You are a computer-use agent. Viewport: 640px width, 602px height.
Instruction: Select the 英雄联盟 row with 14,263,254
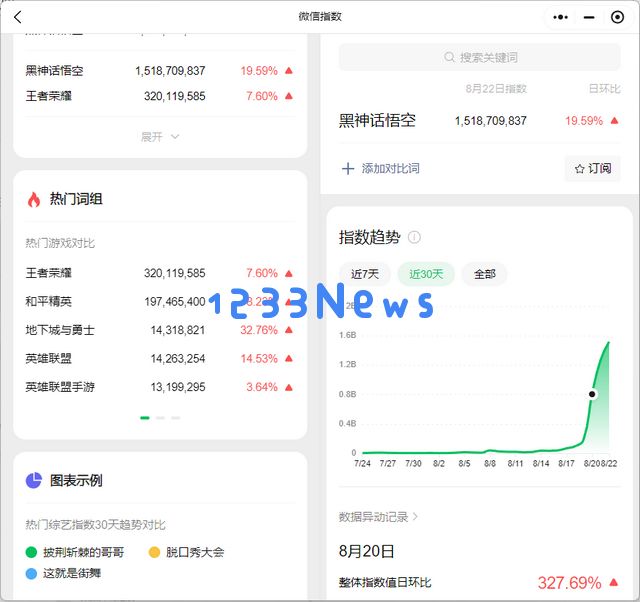[159, 358]
